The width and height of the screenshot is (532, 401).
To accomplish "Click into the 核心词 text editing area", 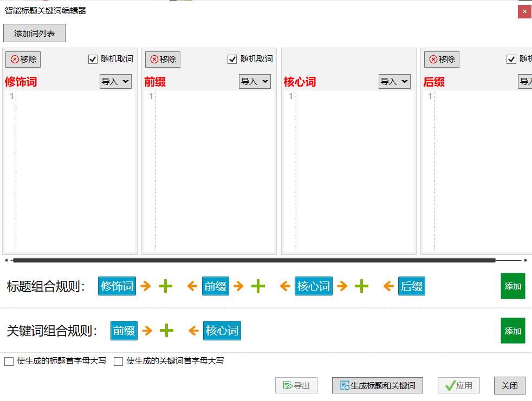I will click(x=355, y=171).
